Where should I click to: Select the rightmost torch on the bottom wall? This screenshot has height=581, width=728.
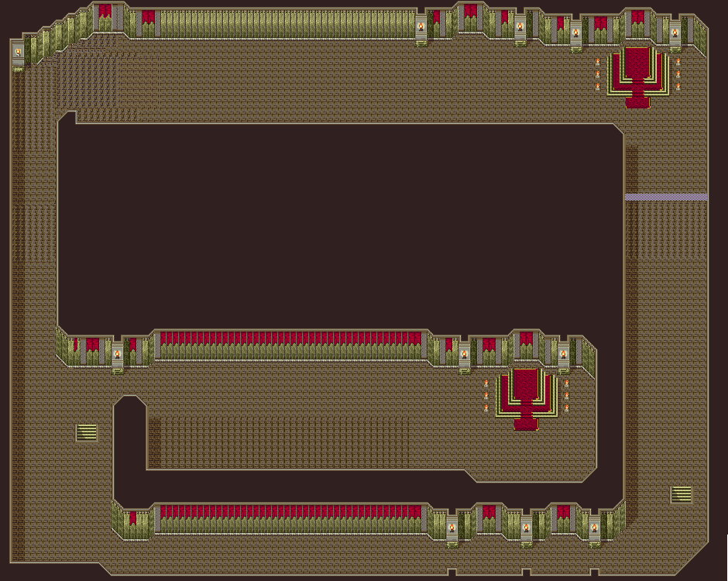594,528
